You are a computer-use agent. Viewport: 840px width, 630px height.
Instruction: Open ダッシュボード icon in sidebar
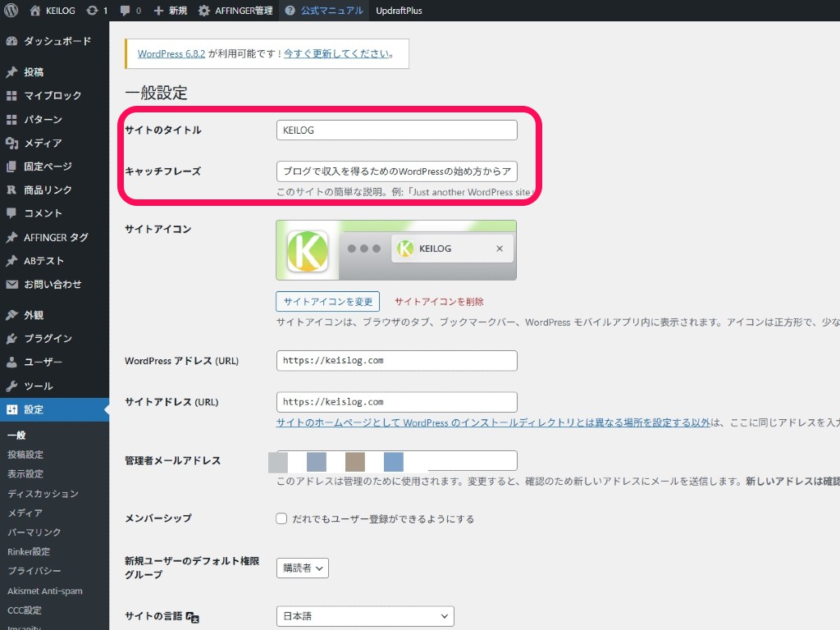point(11,41)
